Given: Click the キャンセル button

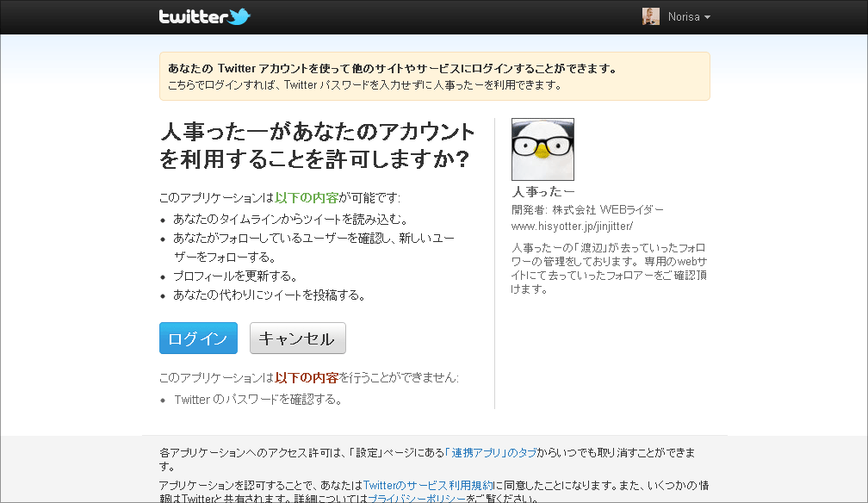Looking at the screenshot, I should tap(297, 338).
